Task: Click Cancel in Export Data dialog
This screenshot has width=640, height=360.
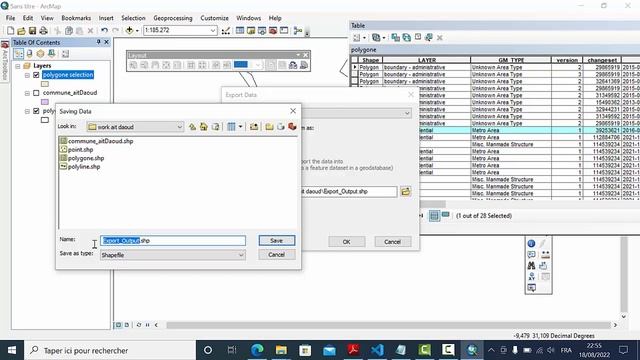Action: 393,242
